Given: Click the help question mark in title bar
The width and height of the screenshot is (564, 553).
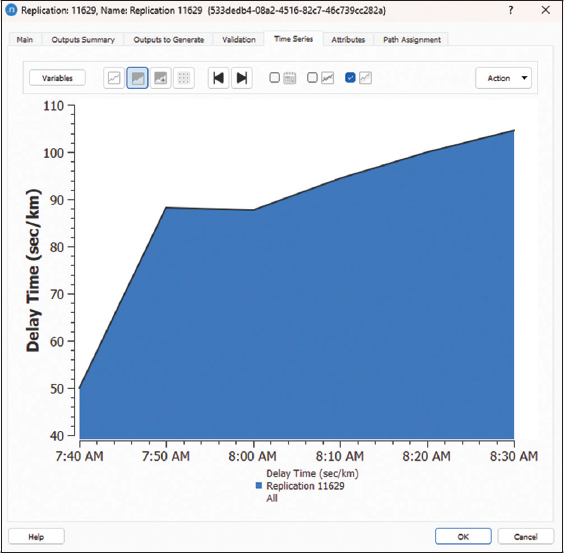Looking at the screenshot, I should pyautogui.click(x=511, y=10).
